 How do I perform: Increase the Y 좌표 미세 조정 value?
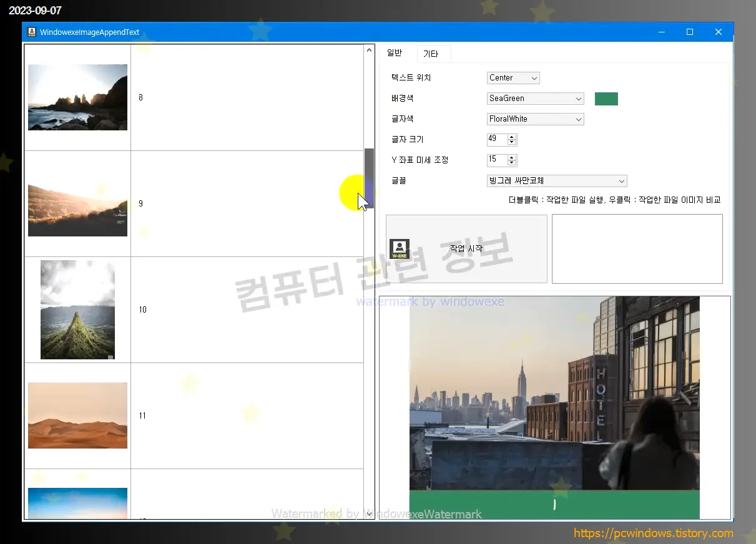click(x=512, y=157)
